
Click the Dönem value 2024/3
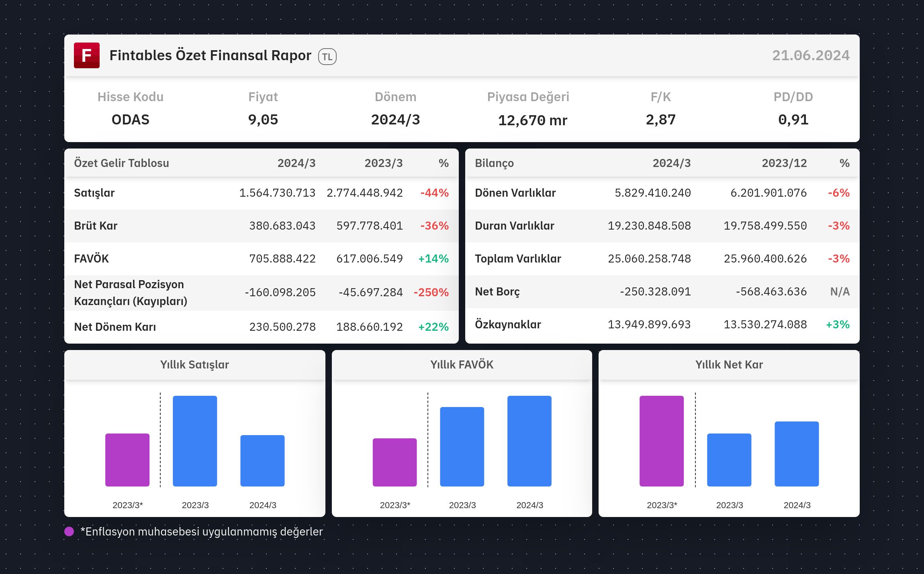pos(396,120)
